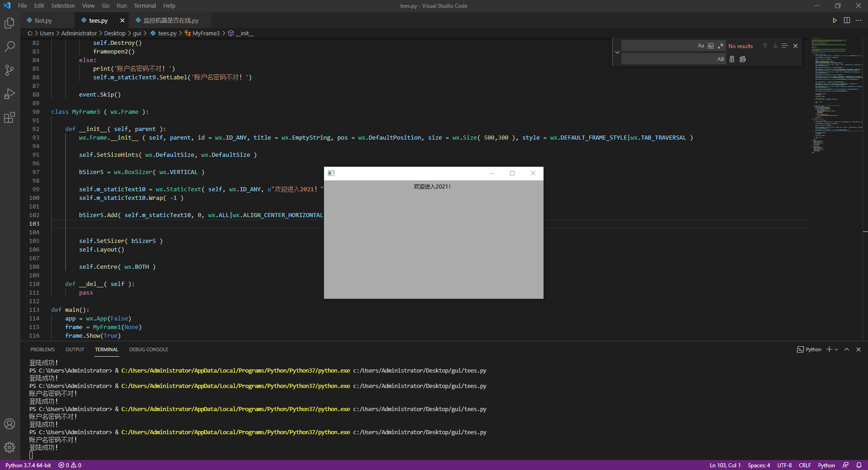Click __init__ in the breadcrumb
Viewport: 868px width, 470px height.
pyautogui.click(x=244, y=33)
